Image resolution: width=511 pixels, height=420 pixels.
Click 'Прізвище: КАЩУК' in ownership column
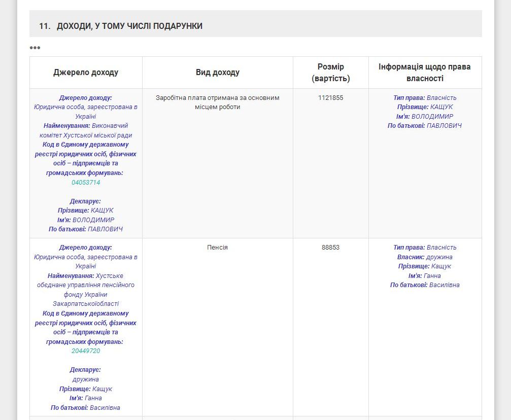425,107
